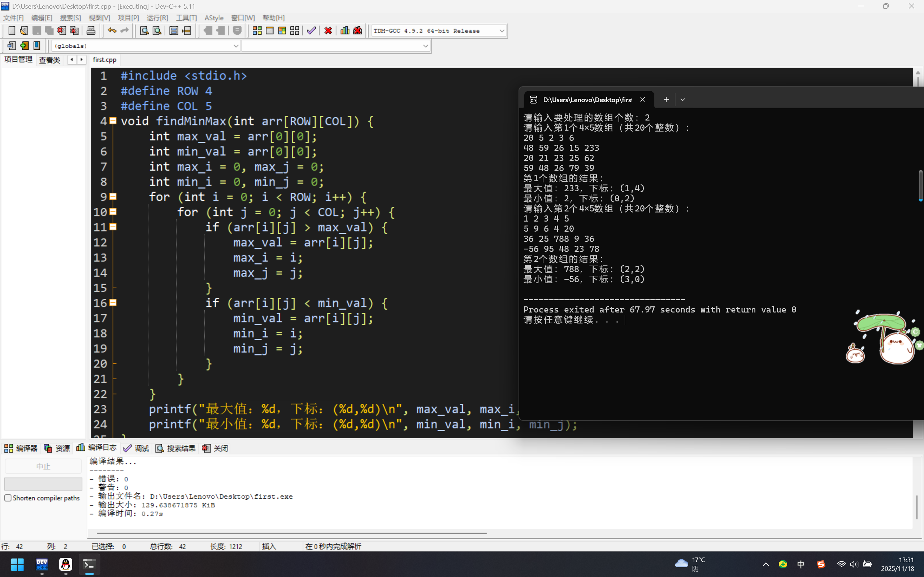Open the terminal tab dropdown chevron
Screen dimensions: 924x577
[x=682, y=100]
